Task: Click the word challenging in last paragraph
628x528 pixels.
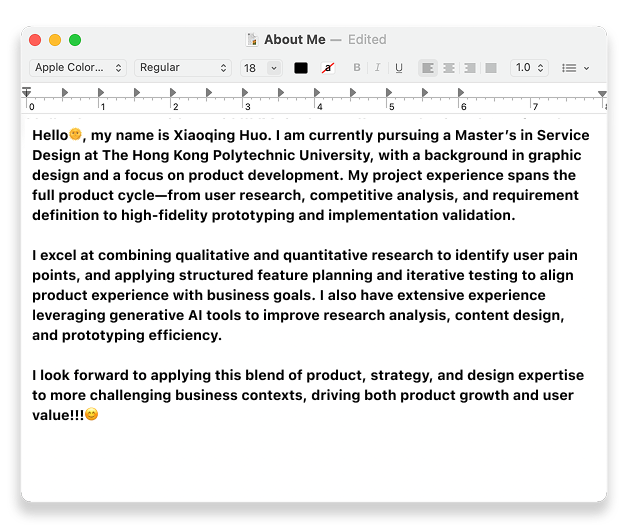Action: tap(130, 395)
